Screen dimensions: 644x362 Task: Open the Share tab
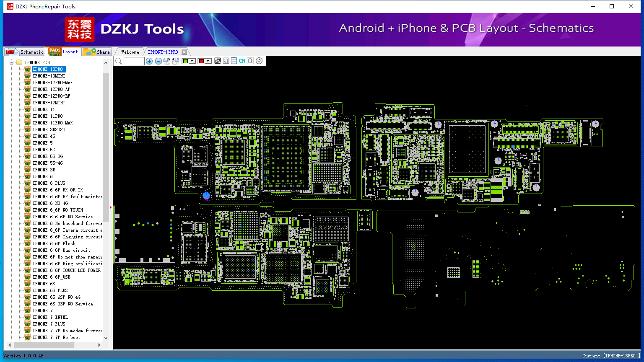coord(96,52)
